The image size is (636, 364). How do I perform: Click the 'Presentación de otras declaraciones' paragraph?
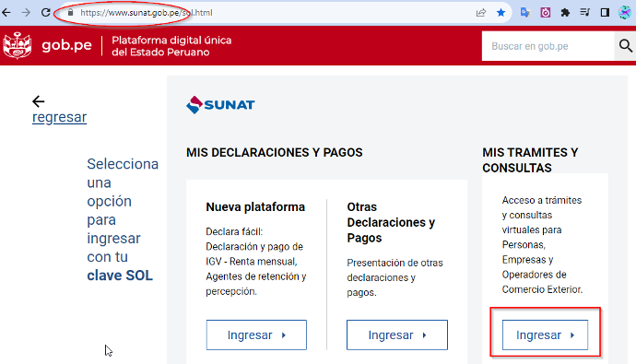click(x=395, y=277)
